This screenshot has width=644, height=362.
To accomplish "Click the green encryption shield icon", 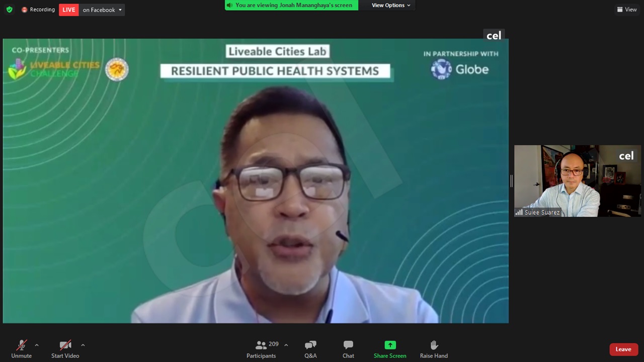I will (9, 10).
